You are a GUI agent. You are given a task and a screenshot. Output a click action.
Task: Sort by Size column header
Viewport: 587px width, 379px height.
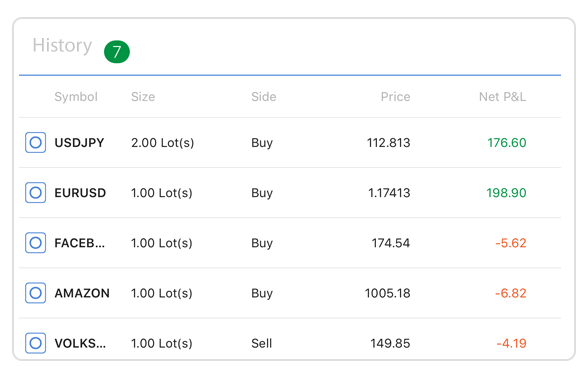pyautogui.click(x=143, y=97)
